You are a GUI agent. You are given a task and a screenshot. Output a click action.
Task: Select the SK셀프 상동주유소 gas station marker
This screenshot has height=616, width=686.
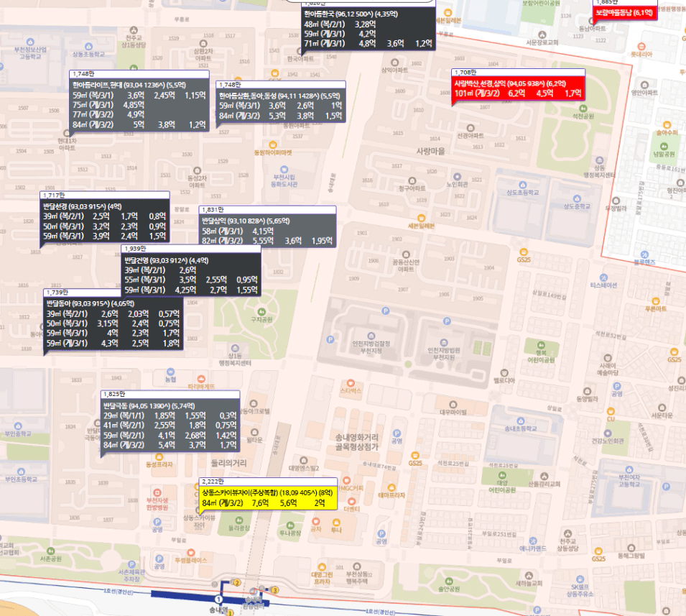pos(580,579)
